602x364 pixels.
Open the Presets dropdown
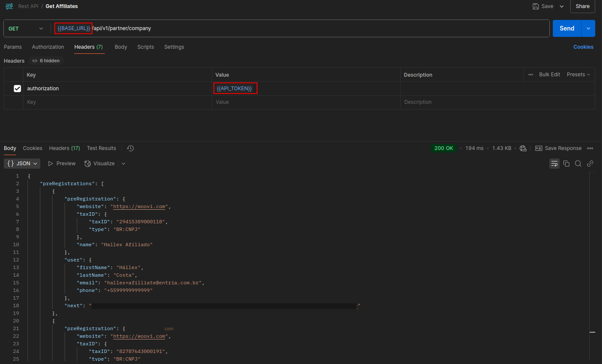click(578, 75)
